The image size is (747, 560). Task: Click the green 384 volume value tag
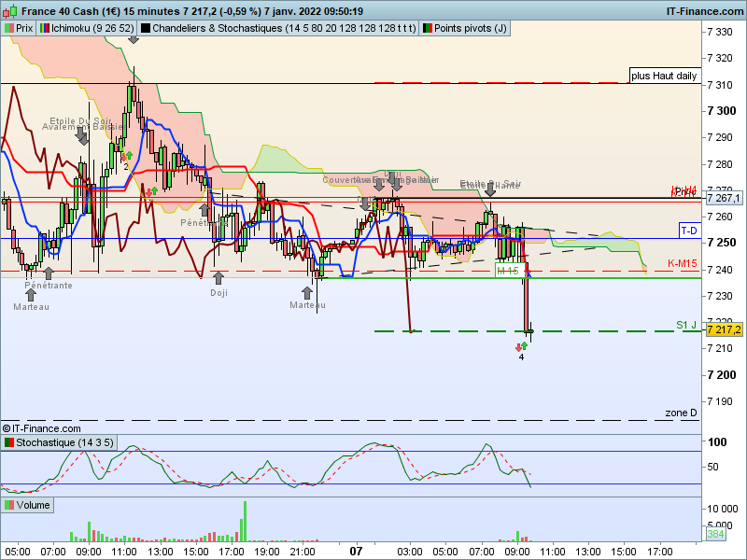click(715, 534)
